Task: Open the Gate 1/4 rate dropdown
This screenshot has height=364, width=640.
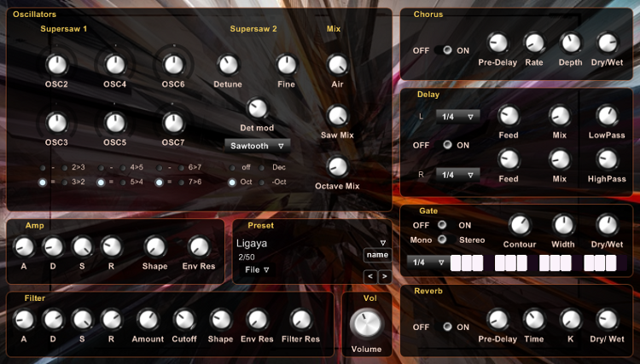Action: point(428,263)
